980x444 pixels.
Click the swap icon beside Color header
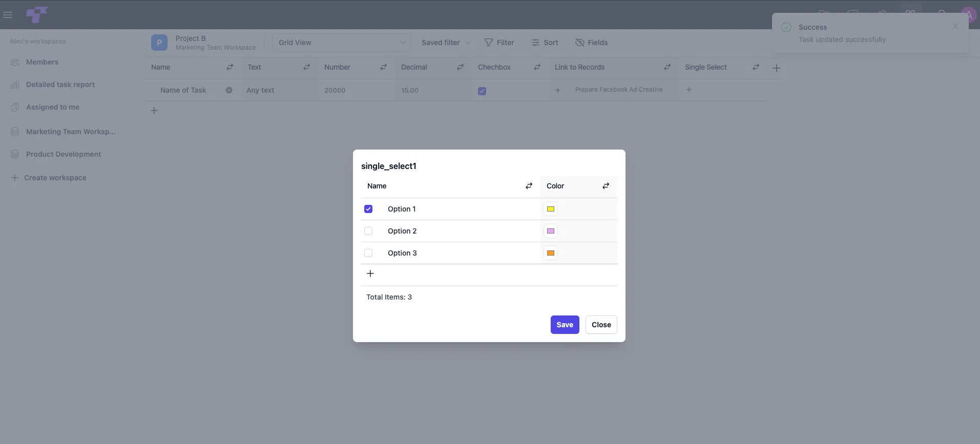606,186
